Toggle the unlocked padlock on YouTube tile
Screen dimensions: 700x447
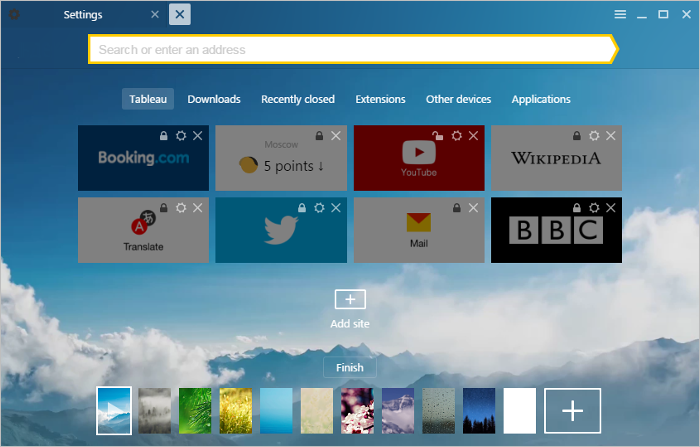[438, 135]
